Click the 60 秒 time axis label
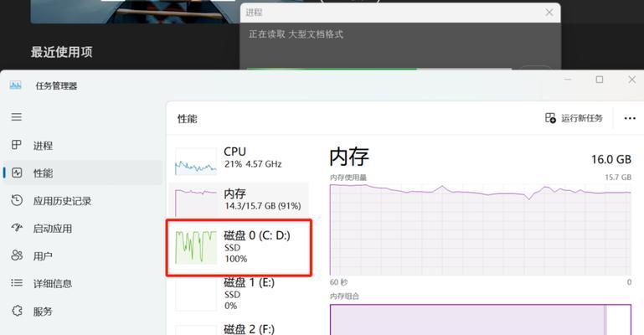This screenshot has width=644, height=335. (x=339, y=282)
